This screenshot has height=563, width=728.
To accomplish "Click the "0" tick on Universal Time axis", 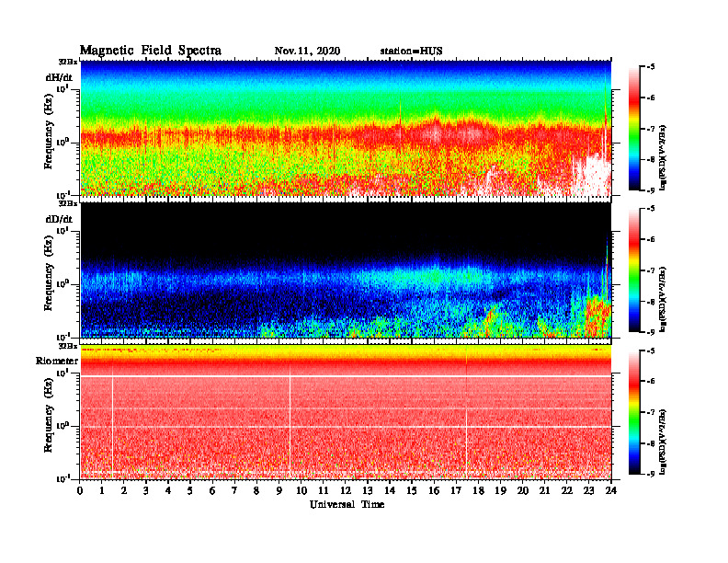I will coord(80,491).
